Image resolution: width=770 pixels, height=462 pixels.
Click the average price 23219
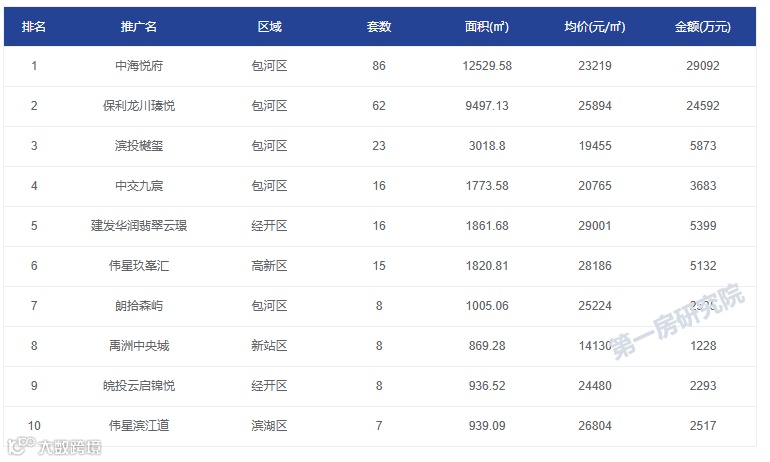(595, 66)
